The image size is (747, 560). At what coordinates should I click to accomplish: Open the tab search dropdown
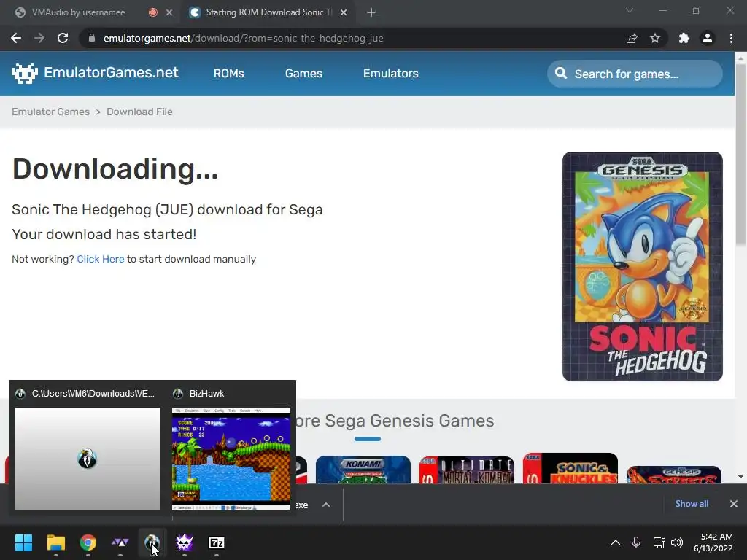coord(630,10)
